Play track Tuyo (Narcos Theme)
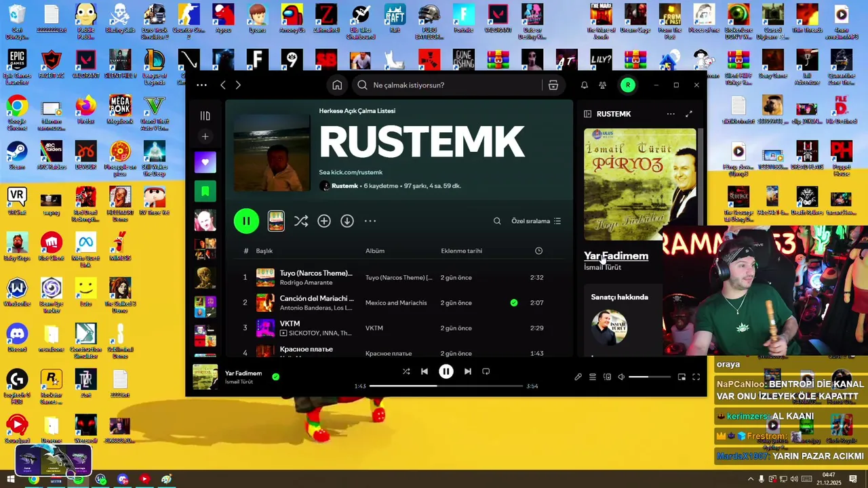Viewport: 868px width, 488px height. [x=316, y=273]
